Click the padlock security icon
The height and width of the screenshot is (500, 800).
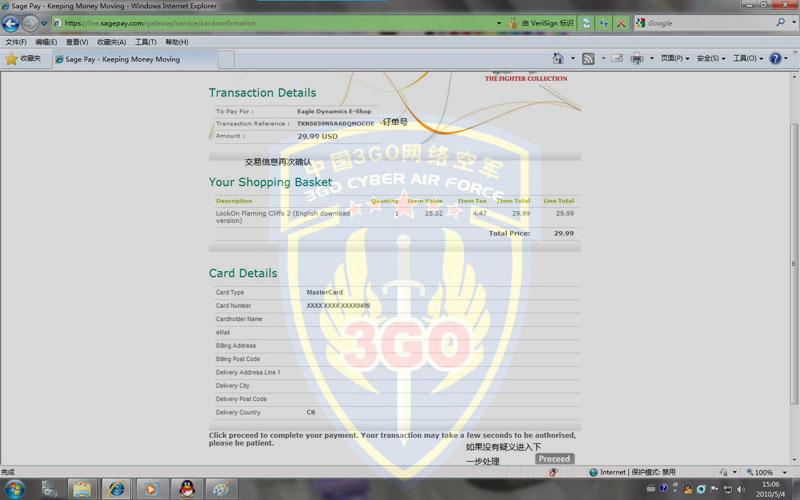(x=513, y=23)
